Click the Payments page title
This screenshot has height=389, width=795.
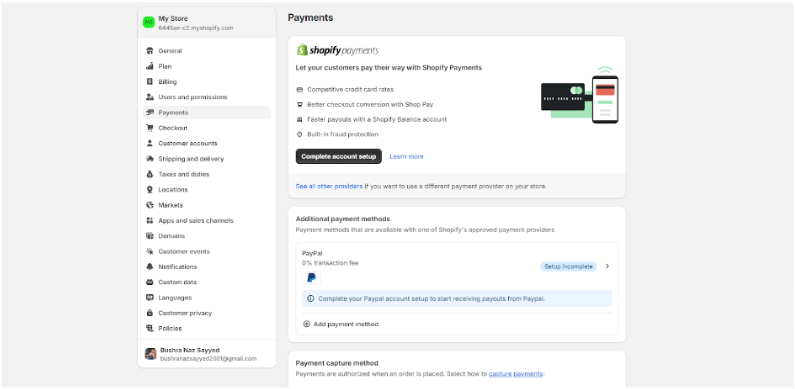click(x=310, y=18)
